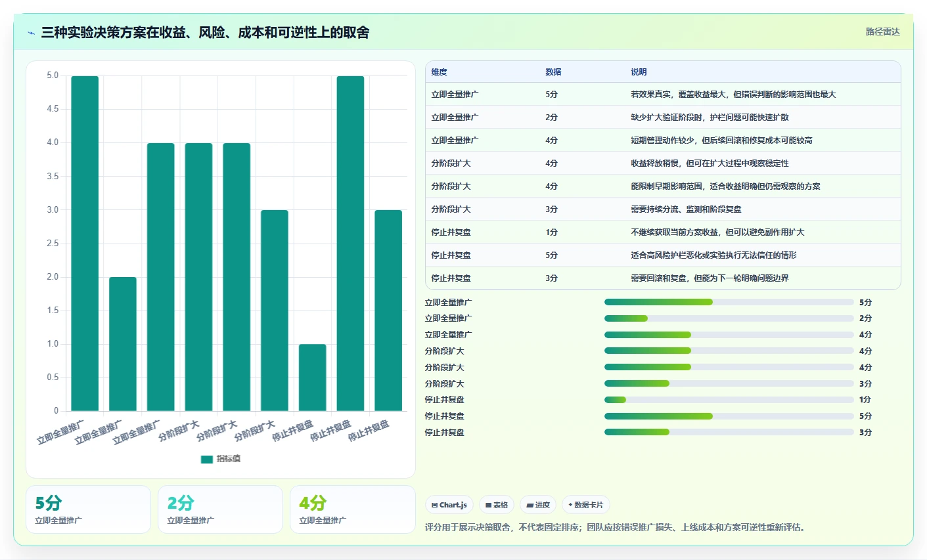Open the 2分 立即全量推广 summary card
Image resolution: width=927 pixels, height=560 pixels.
pyautogui.click(x=220, y=509)
